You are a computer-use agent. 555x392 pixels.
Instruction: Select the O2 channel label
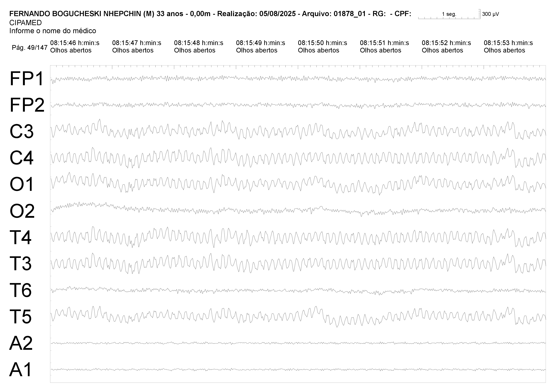pyautogui.click(x=22, y=211)
